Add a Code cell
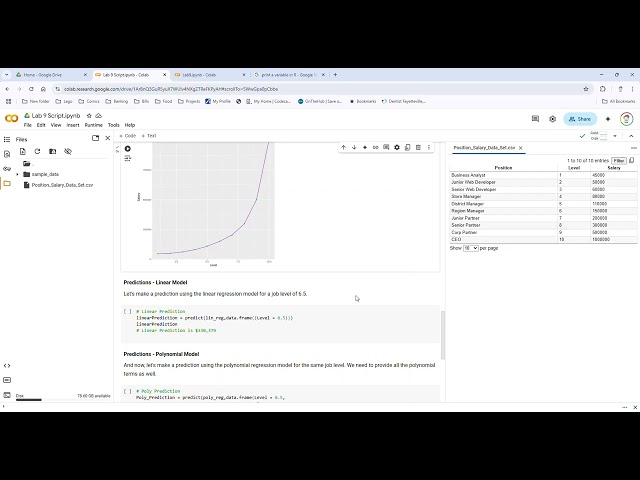Image resolution: width=640 pixels, height=480 pixels. pos(127,136)
